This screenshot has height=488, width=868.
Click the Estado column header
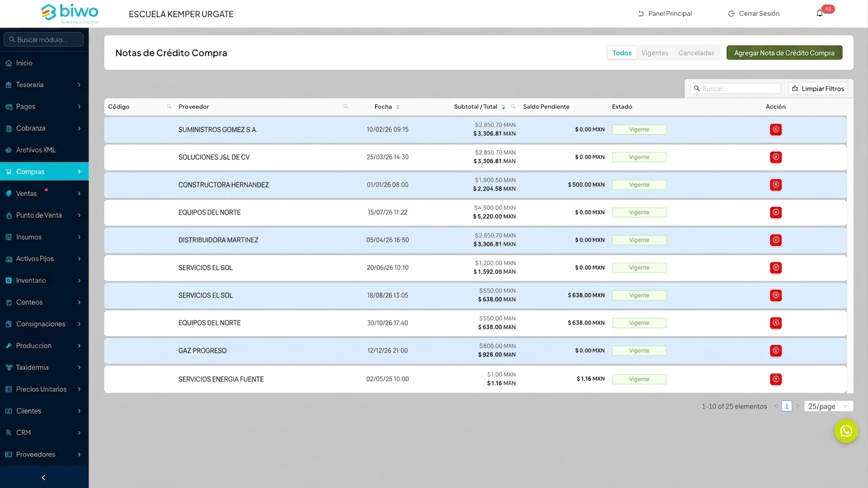click(622, 107)
